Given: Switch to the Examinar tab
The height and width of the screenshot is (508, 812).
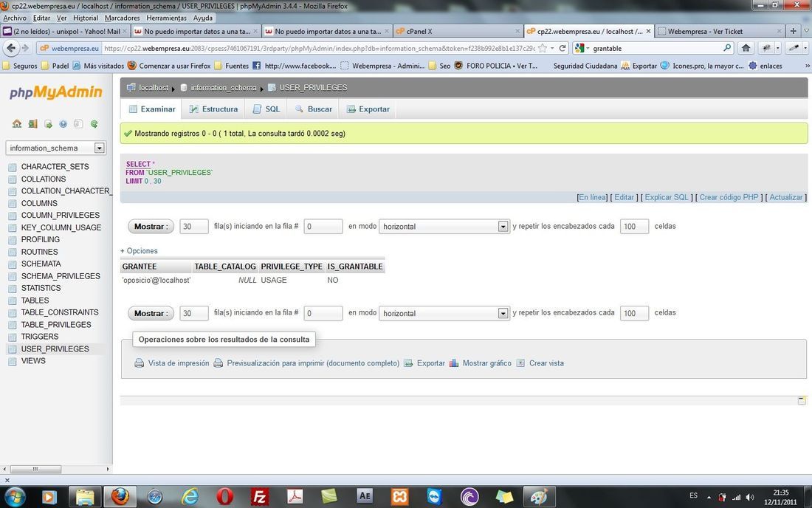Looking at the screenshot, I should (152, 109).
